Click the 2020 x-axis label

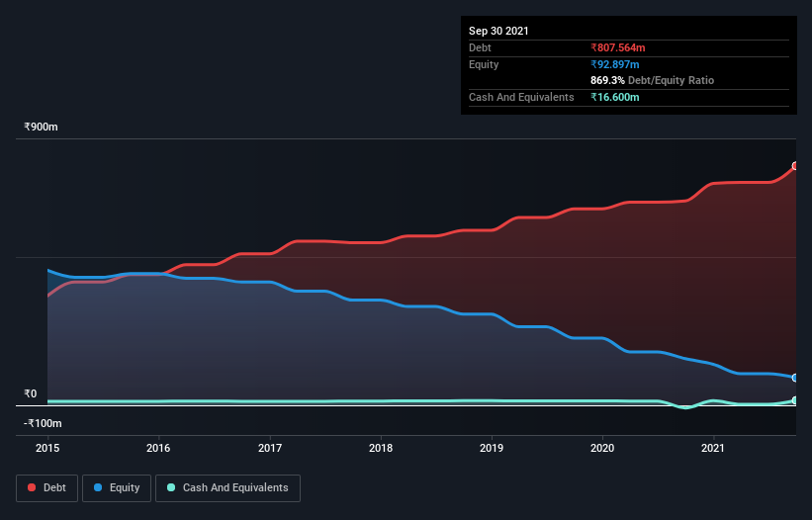click(x=602, y=448)
